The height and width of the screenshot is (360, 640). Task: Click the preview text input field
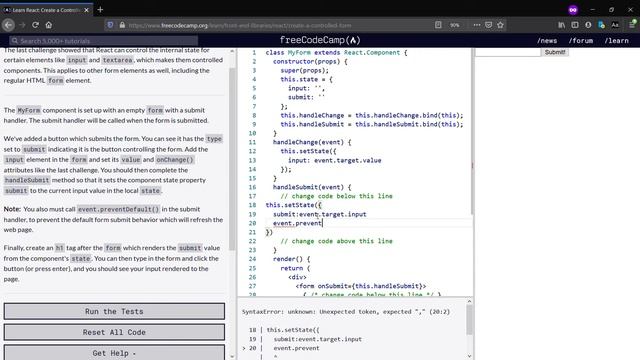click(x=508, y=52)
